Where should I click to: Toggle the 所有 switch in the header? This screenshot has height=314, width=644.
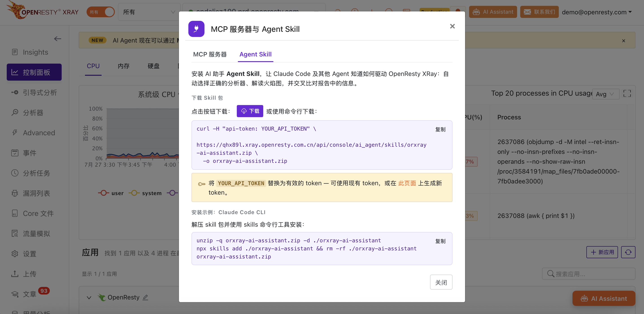100,12
